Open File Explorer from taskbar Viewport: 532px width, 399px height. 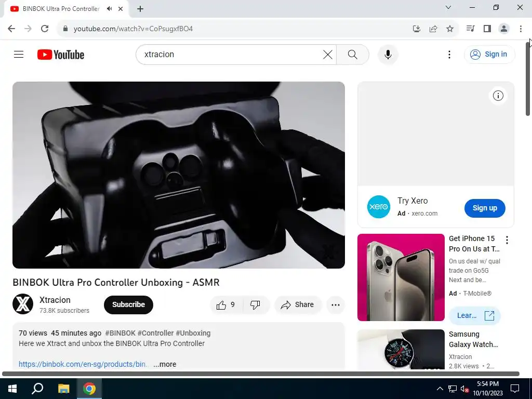coord(63,389)
